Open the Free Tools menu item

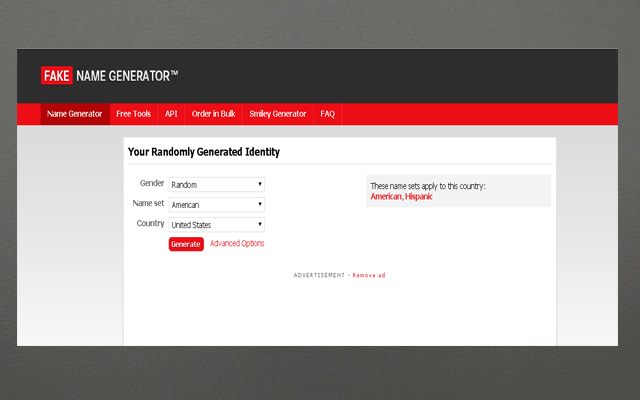click(x=133, y=114)
